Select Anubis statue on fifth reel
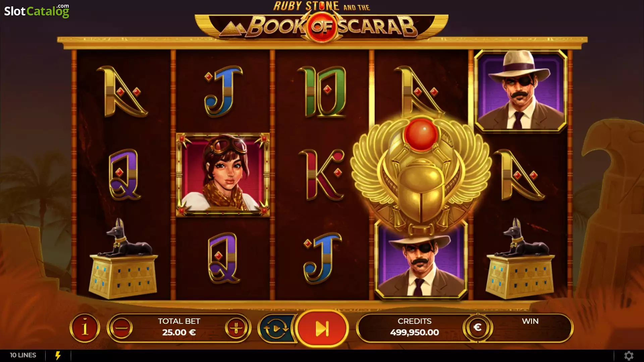This screenshot has width=644, height=362. click(520, 259)
